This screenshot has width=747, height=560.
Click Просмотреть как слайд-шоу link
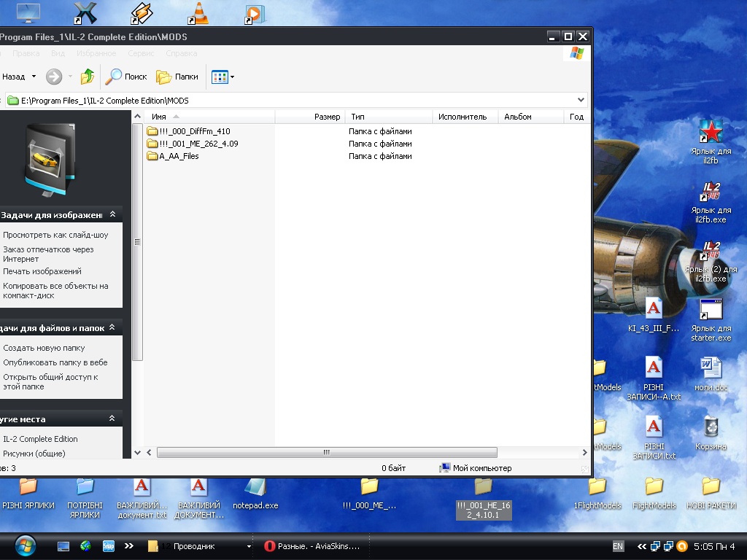[x=55, y=235]
